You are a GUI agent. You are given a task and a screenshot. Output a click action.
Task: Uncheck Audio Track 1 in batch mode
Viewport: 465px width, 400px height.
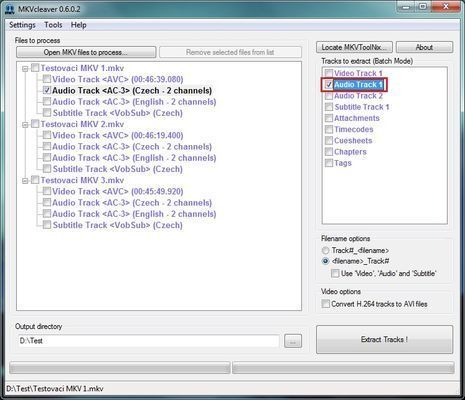click(329, 84)
